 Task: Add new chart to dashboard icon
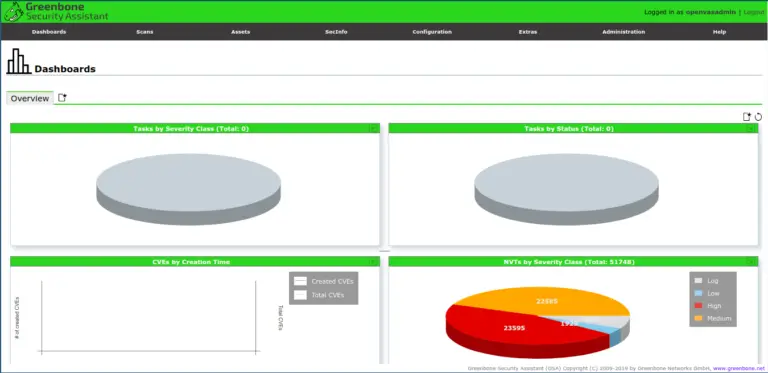coord(746,117)
